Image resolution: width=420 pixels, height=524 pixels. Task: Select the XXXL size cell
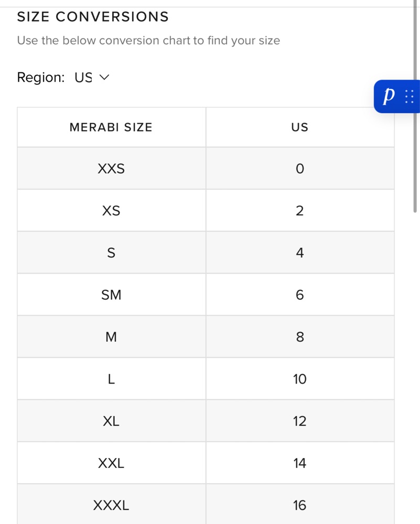pos(111,504)
